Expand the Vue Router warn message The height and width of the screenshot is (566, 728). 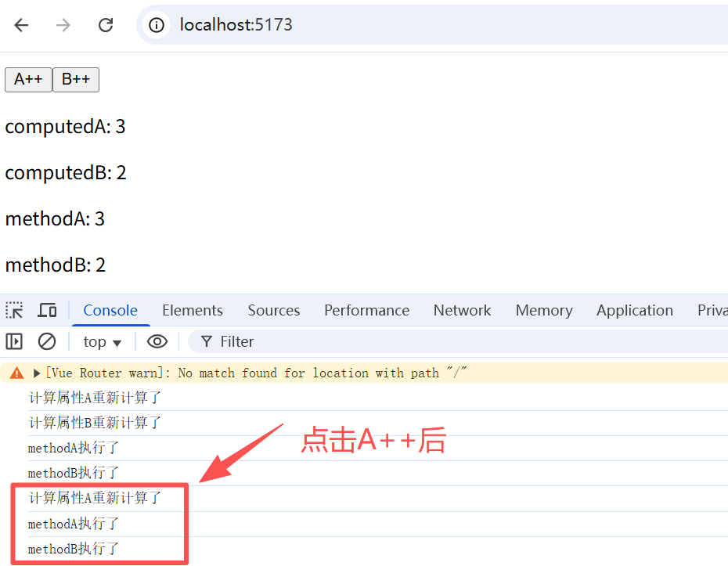(37, 373)
